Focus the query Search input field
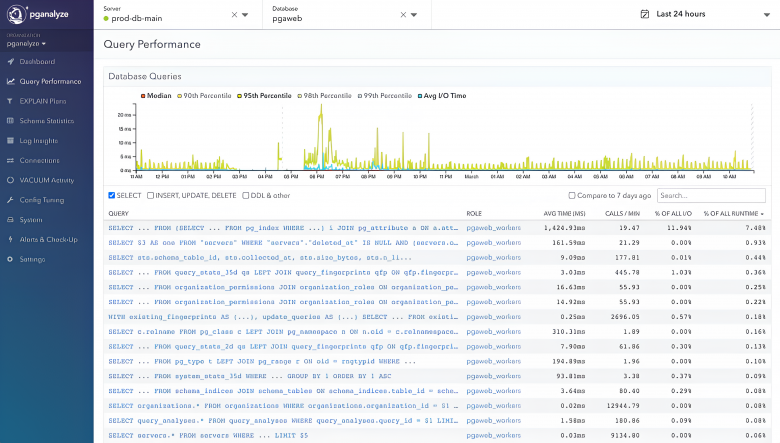Screen dimensions: 780x443 [711, 195]
